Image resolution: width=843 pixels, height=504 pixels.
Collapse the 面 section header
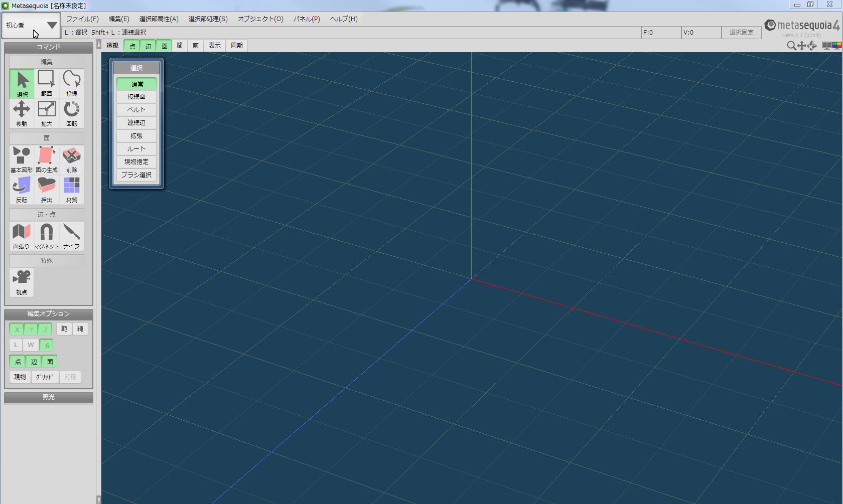point(47,138)
